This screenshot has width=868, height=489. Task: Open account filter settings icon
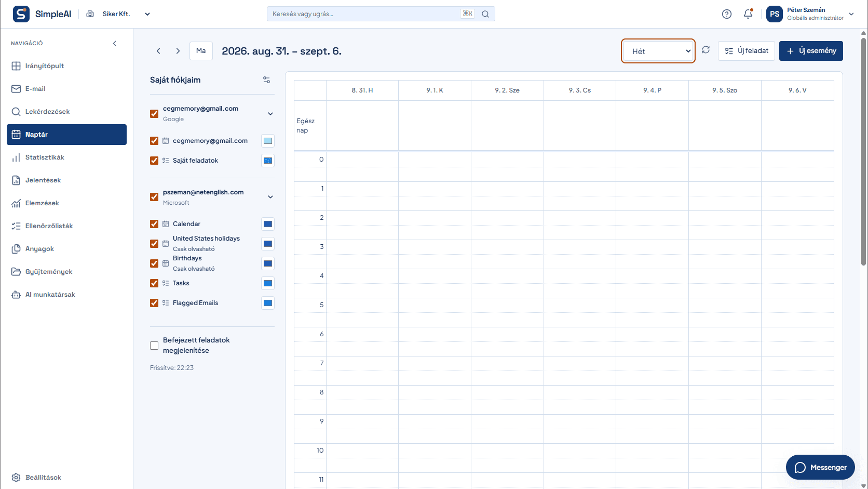click(x=266, y=80)
